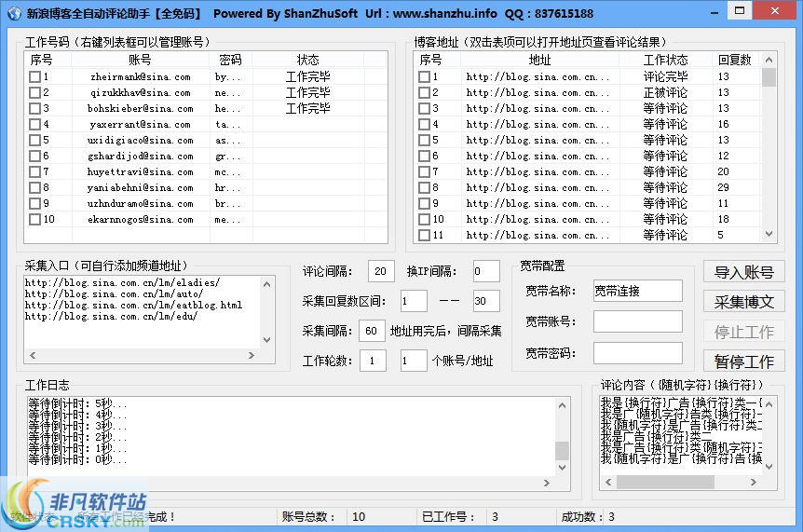Tick blog address row 11 checkbox
803x532 pixels.
tap(424, 235)
